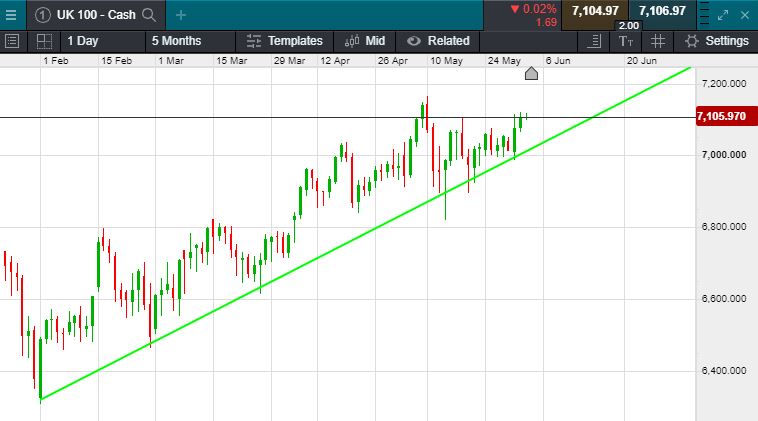Add a new chart tab with plus
758x421 pixels.
[x=180, y=15]
